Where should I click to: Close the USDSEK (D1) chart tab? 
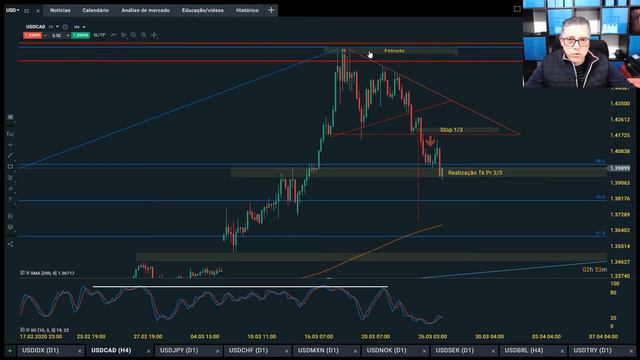pyautogui.click(x=493, y=351)
